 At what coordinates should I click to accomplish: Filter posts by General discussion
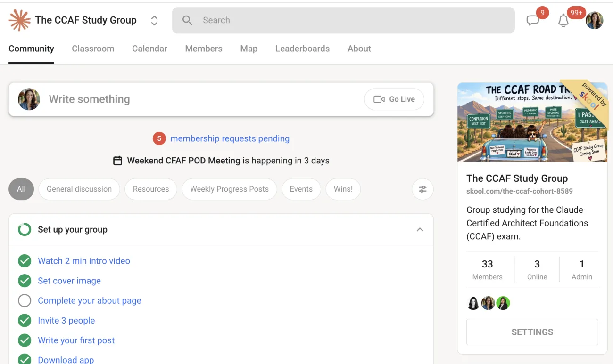[79, 189]
